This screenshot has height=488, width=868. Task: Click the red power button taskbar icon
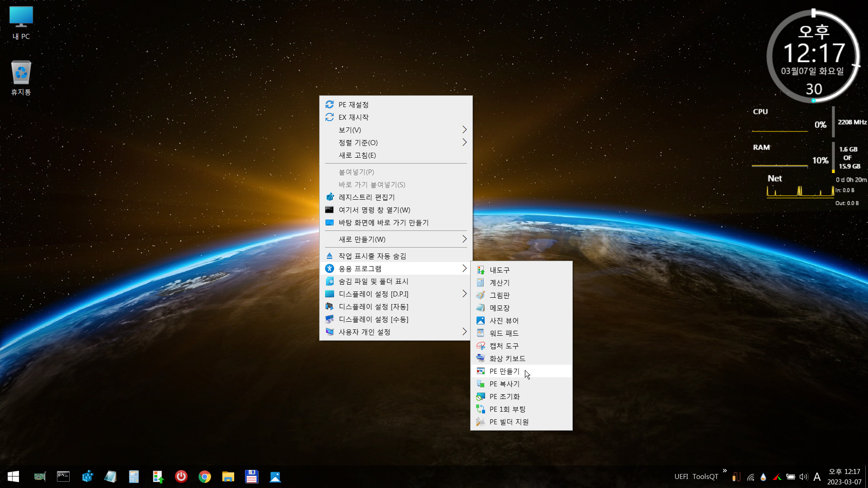pos(181,477)
